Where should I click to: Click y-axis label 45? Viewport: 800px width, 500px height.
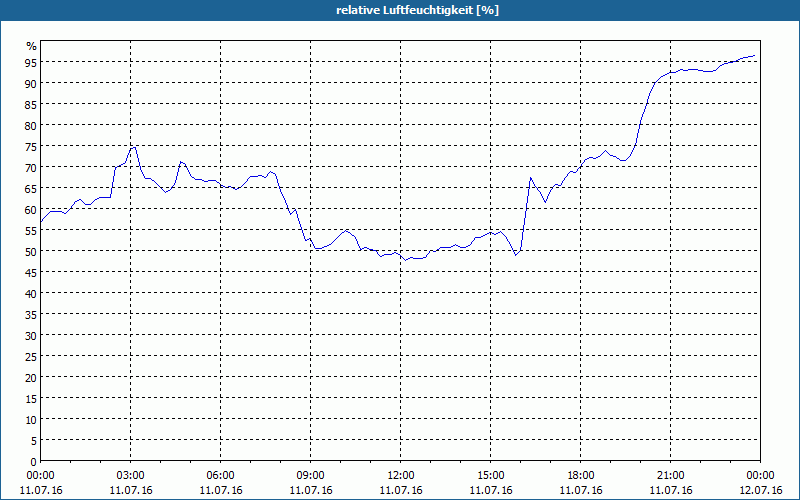pyautogui.click(x=31, y=273)
